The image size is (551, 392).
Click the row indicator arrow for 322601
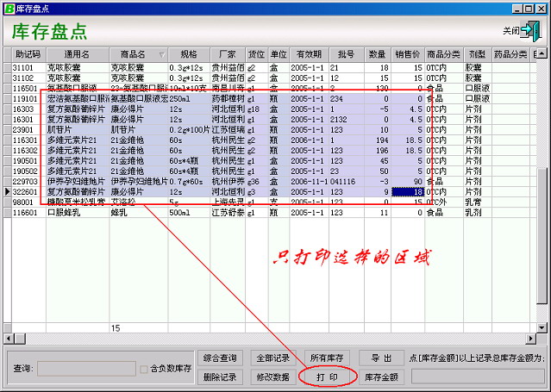[8, 191]
